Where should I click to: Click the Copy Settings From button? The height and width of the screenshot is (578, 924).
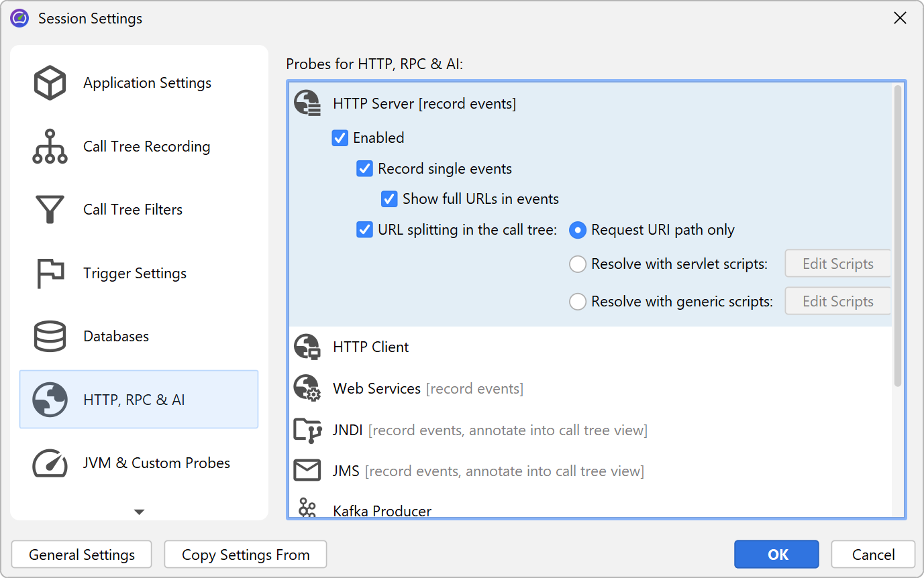246,555
